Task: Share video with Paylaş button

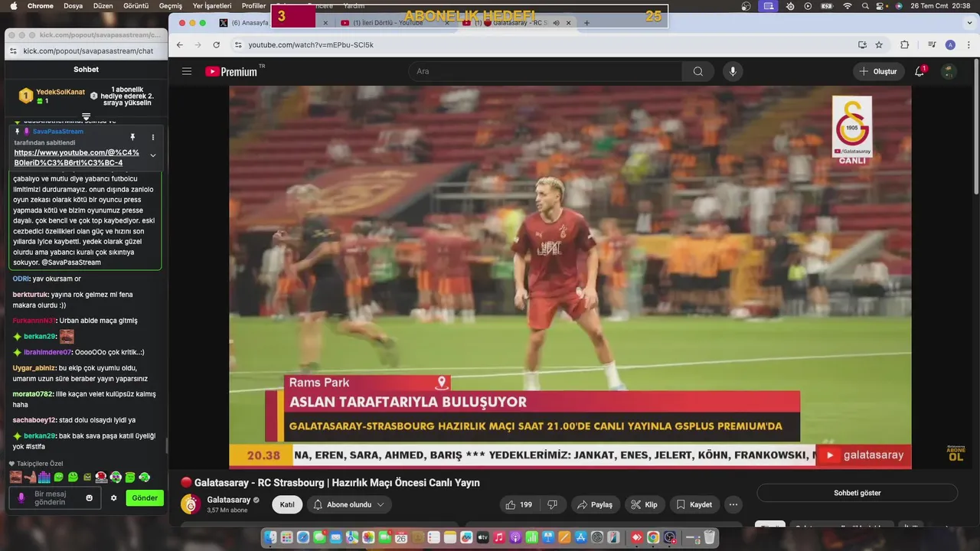Action: [x=595, y=504]
